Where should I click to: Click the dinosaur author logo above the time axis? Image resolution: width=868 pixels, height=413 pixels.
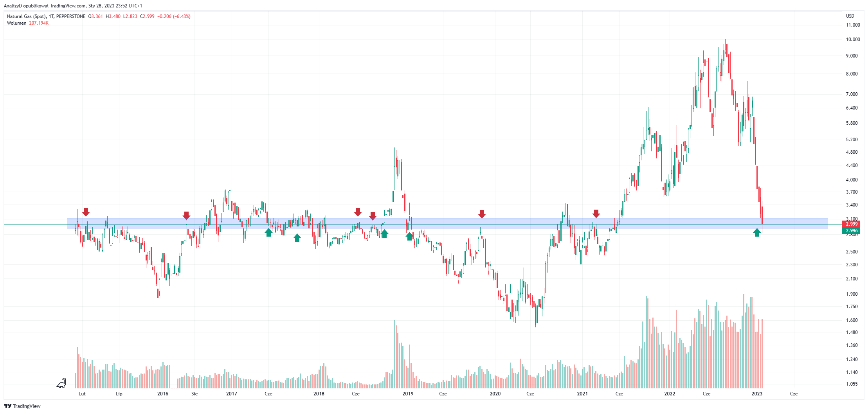(61, 383)
